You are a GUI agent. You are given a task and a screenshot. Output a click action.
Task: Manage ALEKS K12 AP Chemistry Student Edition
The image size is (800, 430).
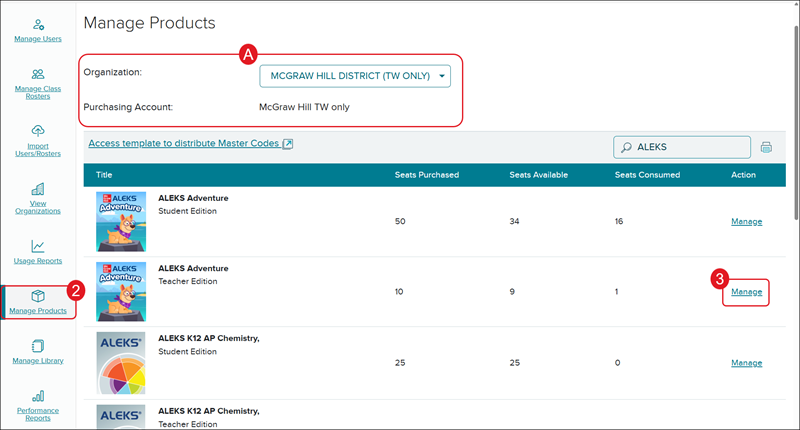point(746,363)
